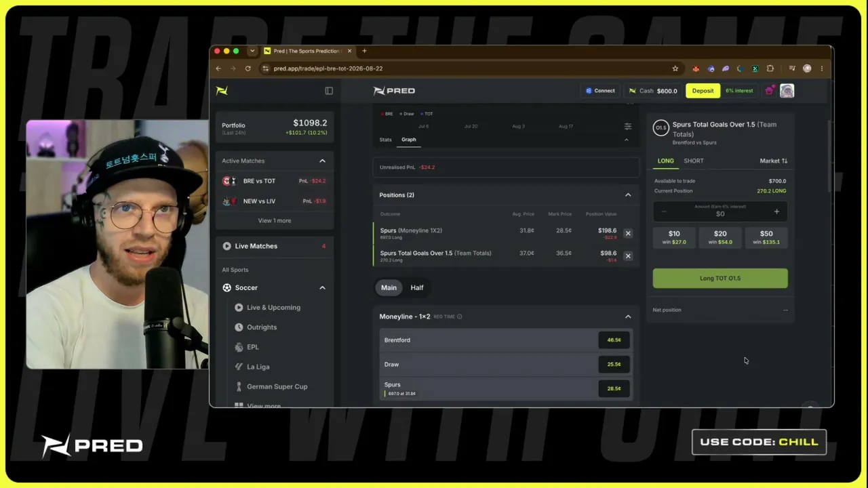Open the Cash $600.0 balance
The width and height of the screenshot is (868, 488).
(x=653, y=91)
